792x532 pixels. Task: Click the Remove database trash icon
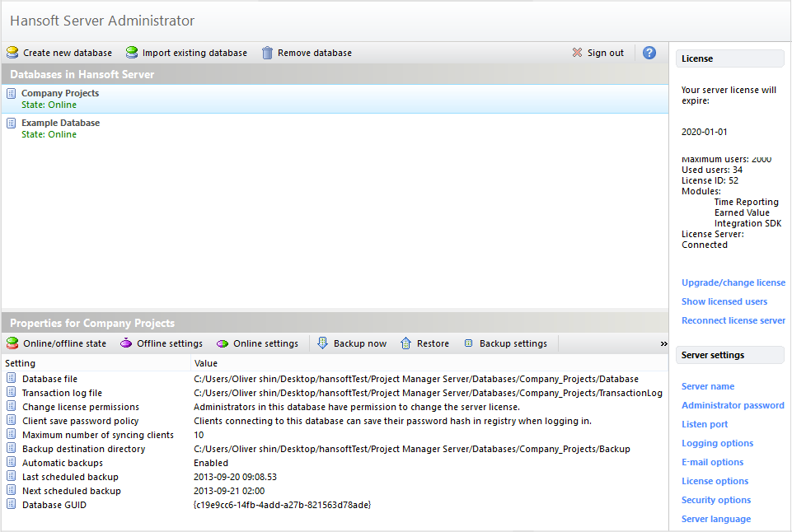pyautogui.click(x=267, y=53)
